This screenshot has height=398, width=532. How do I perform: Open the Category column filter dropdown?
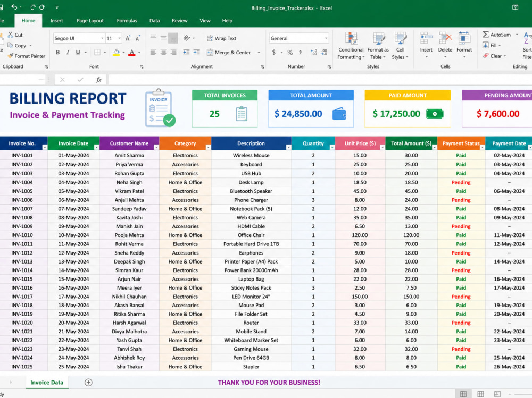(208, 148)
